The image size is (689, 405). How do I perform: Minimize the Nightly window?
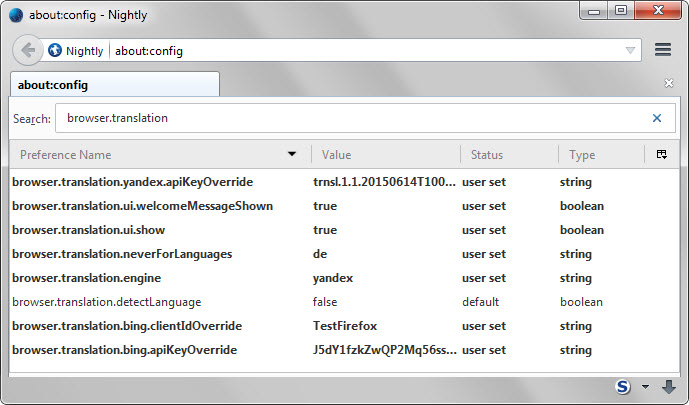(x=594, y=11)
